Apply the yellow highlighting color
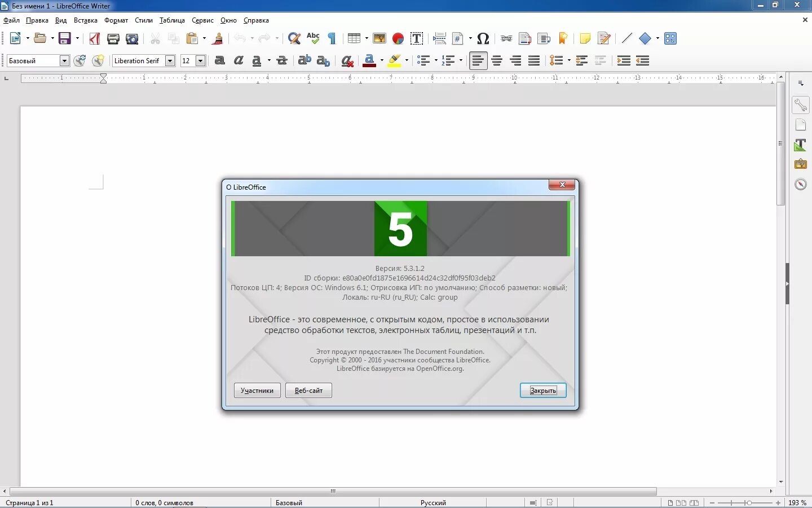Screen dimensions: 812x508 tap(394, 60)
